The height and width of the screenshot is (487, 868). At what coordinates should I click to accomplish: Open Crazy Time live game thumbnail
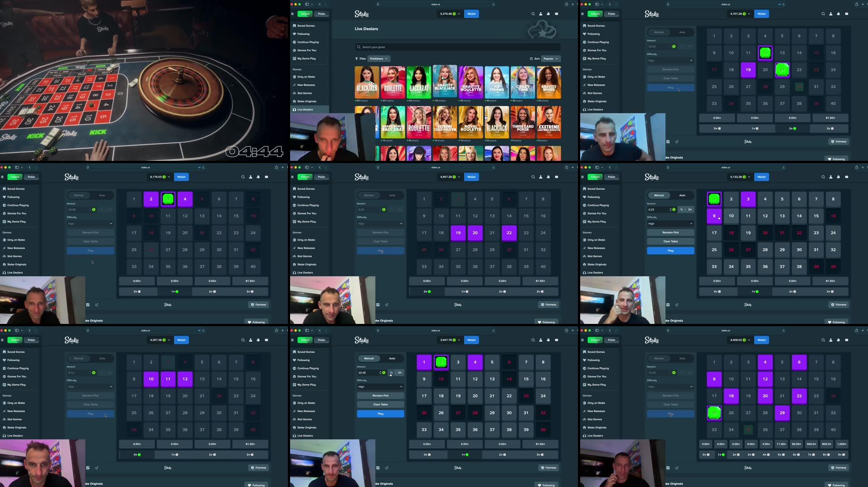pos(523,82)
